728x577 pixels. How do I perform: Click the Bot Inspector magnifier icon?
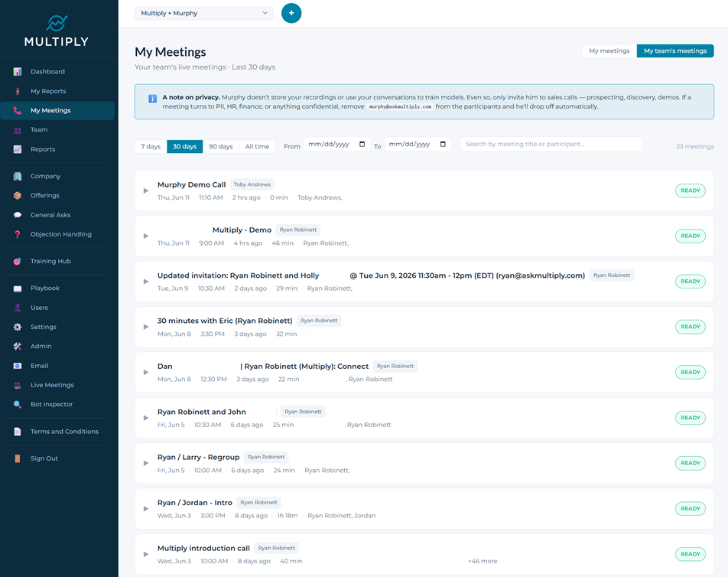(17, 404)
